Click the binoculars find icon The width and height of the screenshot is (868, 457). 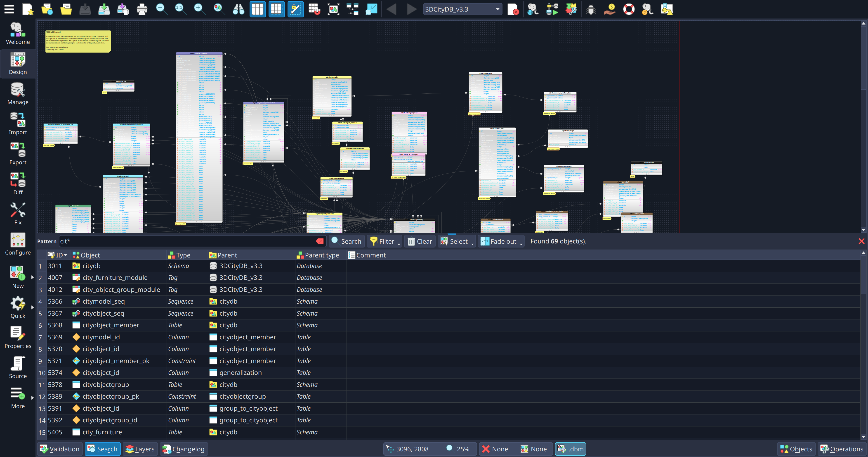click(x=238, y=9)
